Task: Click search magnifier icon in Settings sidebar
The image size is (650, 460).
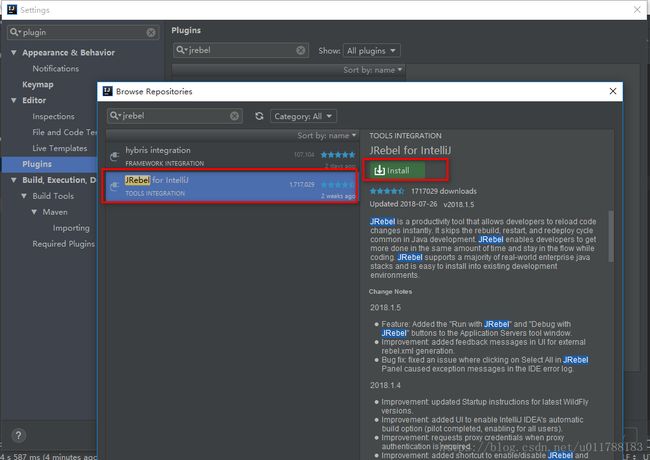Action: tap(15, 32)
